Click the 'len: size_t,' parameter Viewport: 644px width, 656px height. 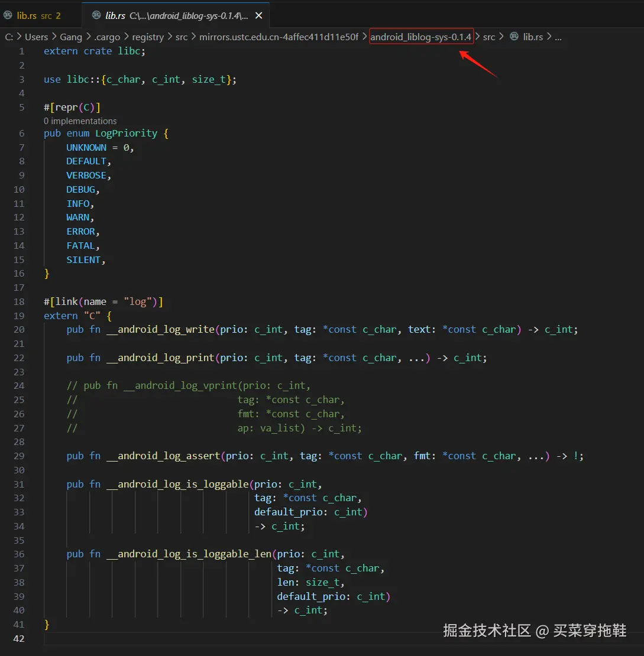(x=310, y=583)
